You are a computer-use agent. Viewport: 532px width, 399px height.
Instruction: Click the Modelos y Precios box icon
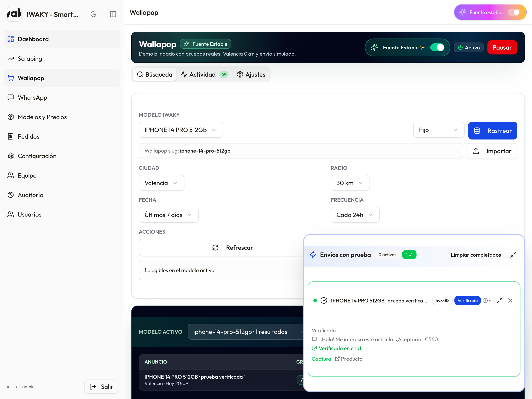[11, 117]
